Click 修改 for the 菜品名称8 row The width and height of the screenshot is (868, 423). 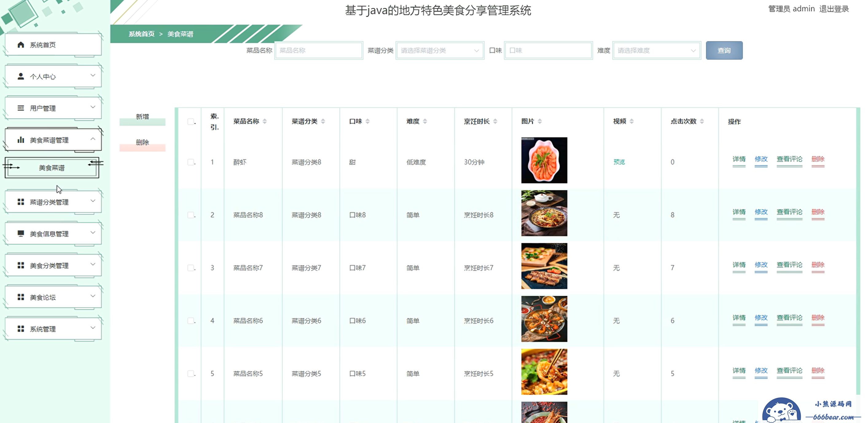coord(761,212)
